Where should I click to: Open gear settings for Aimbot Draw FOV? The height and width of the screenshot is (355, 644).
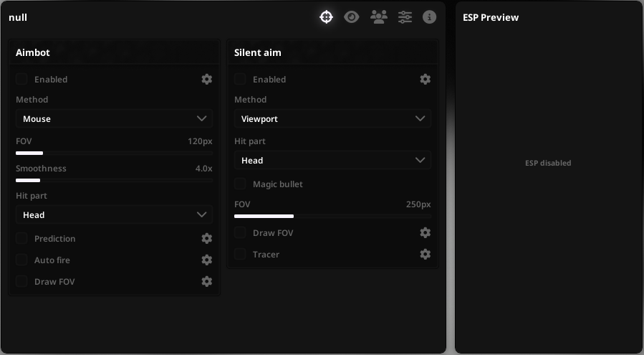tap(206, 281)
